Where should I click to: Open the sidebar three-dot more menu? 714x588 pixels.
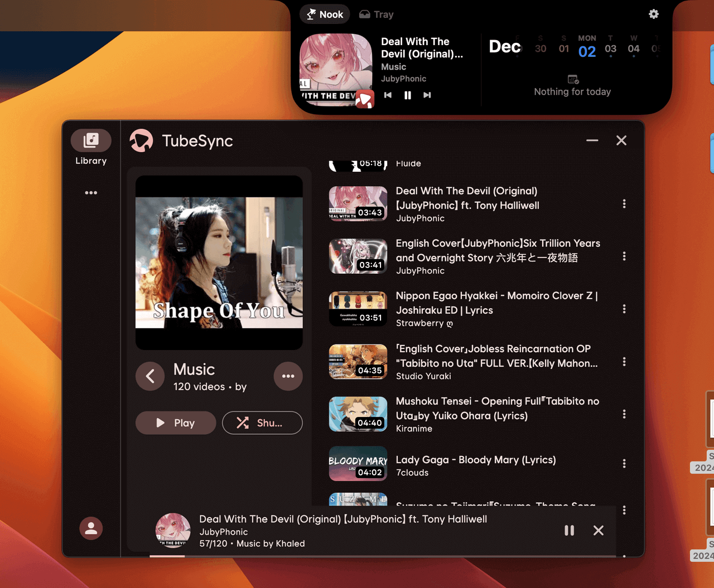[x=91, y=193]
